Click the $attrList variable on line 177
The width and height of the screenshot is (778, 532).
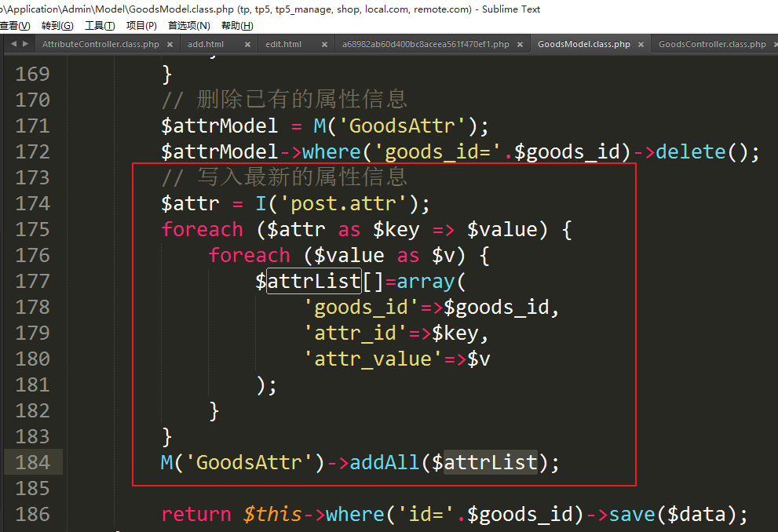pyautogui.click(x=312, y=281)
